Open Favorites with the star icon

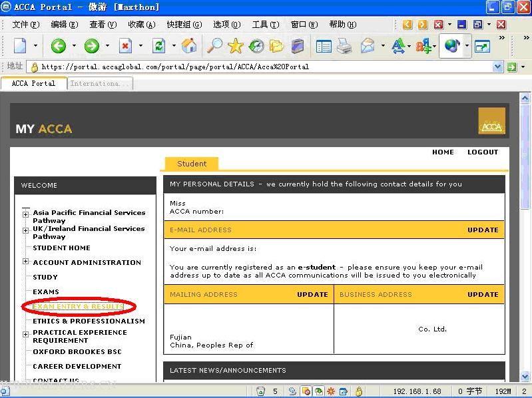(x=236, y=45)
